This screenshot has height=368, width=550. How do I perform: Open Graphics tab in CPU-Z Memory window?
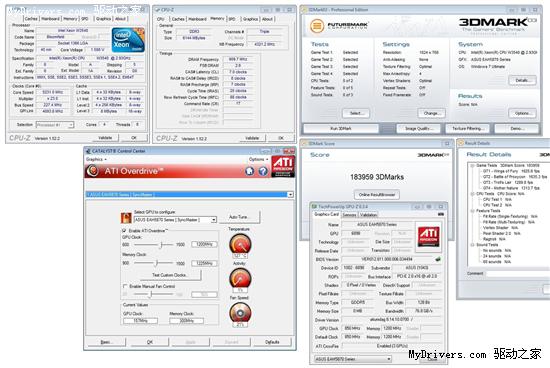pyautogui.click(x=250, y=19)
